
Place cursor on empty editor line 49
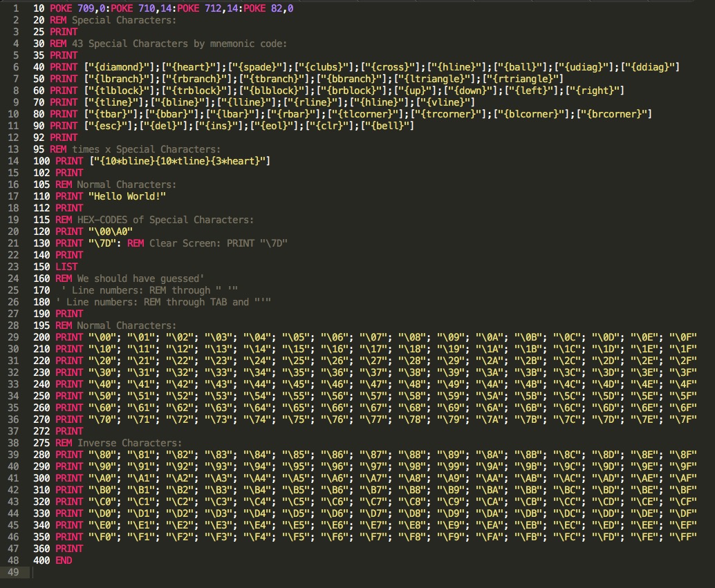pyautogui.click(x=207, y=572)
